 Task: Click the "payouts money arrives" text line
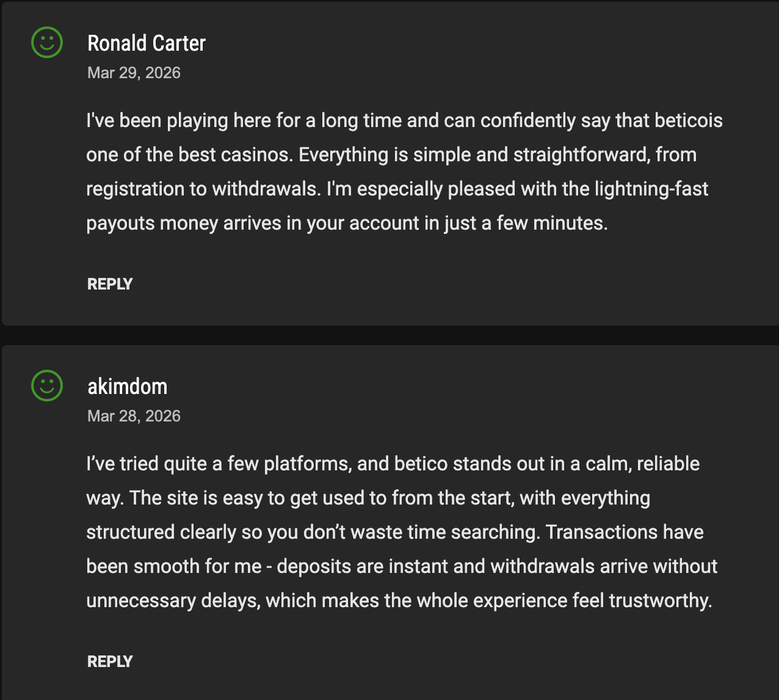pyautogui.click(x=347, y=223)
